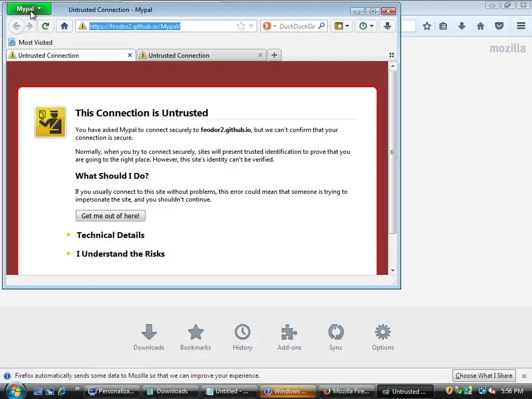Open the Mypal history clock dropdown
Image resolution: width=532 pixels, height=399 pixels.
tap(366, 26)
